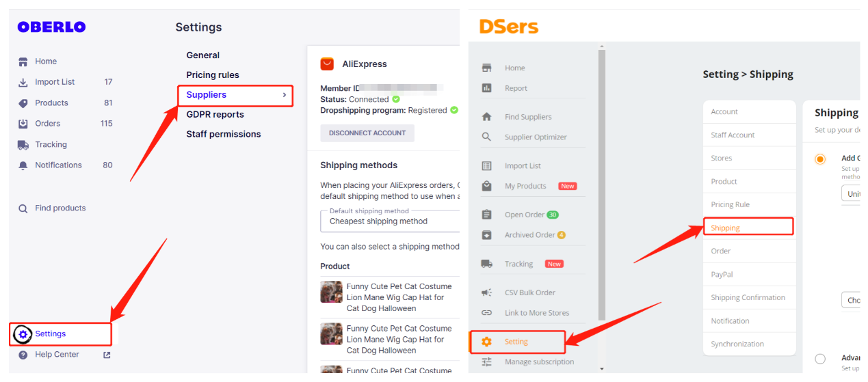Click the DSers sidebar scroll down arrow
Image resolution: width=868 pixels, height=382 pixels.
click(x=602, y=369)
